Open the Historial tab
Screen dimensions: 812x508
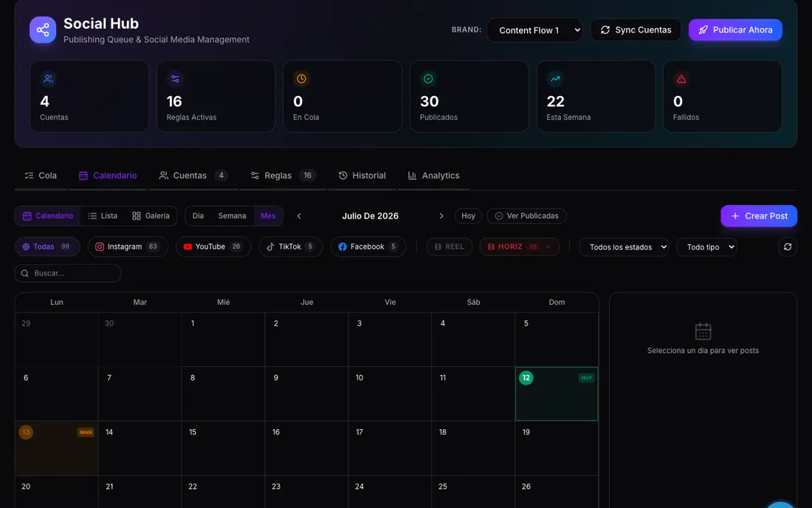pos(362,176)
